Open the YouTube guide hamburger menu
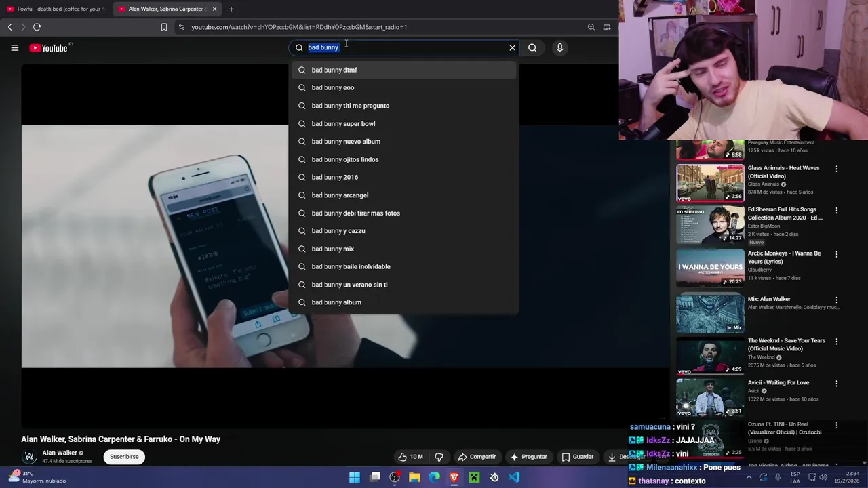This screenshot has height=488, width=868. [x=14, y=48]
